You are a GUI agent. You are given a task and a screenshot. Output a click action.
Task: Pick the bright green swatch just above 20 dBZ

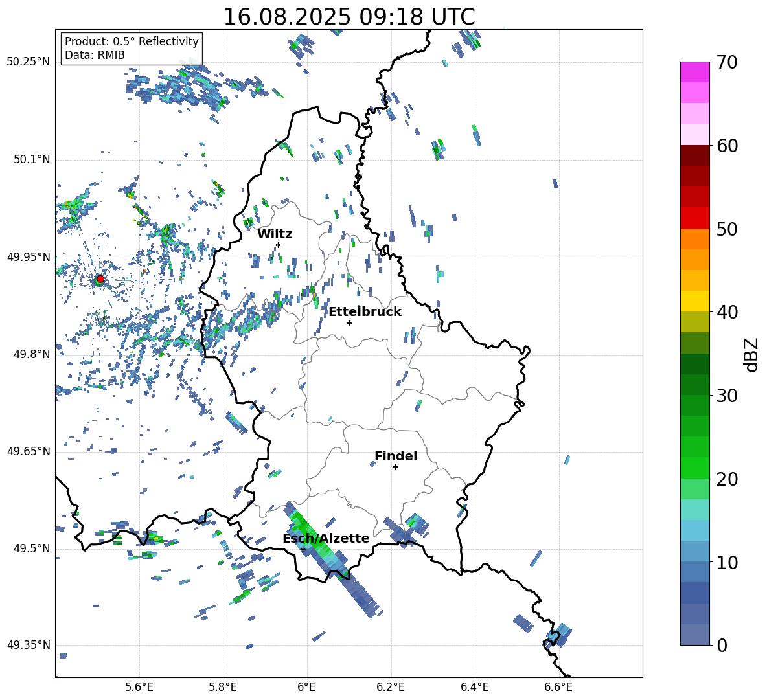pyautogui.click(x=694, y=468)
